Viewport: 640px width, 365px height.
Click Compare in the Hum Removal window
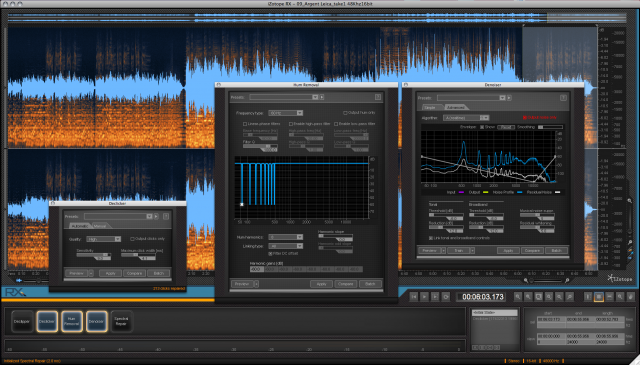[345, 284]
